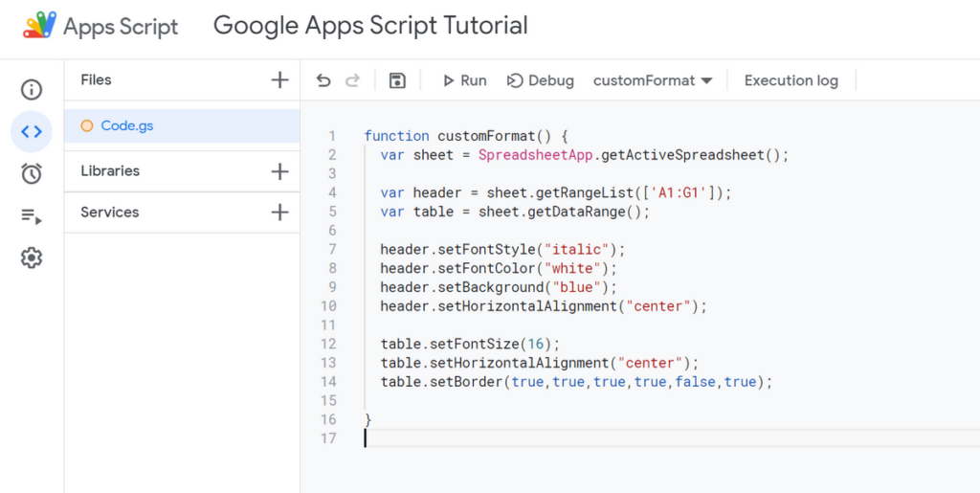Click the Services section label
The height and width of the screenshot is (493, 980).
[109, 212]
